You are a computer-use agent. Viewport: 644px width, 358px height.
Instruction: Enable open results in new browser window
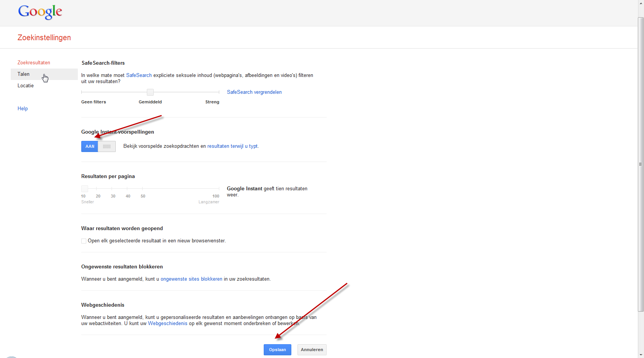[84, 241]
